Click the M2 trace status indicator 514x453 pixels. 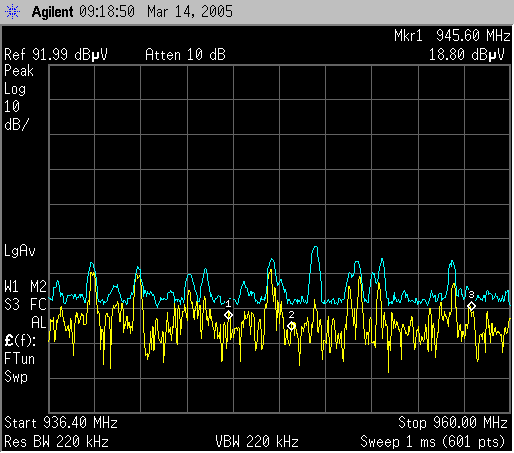point(38,286)
